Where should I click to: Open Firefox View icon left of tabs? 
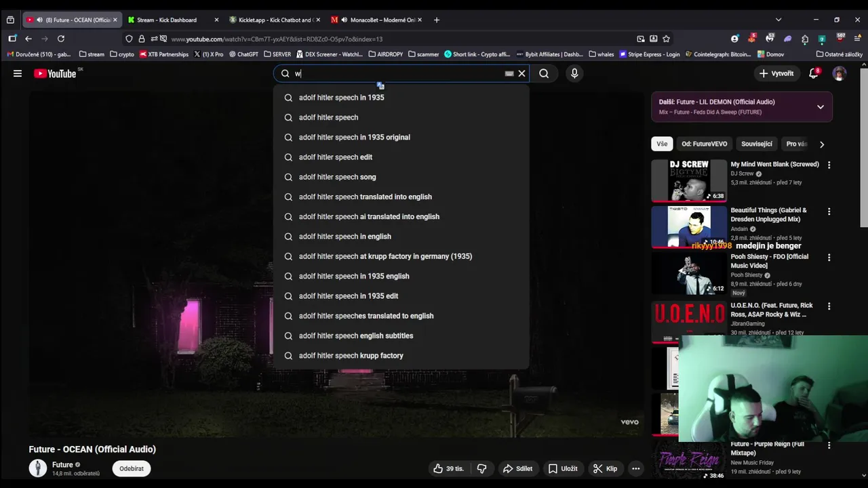pos(10,20)
